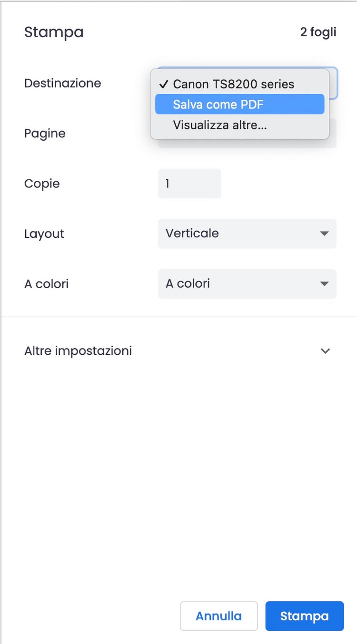This screenshot has width=357, height=644.
Task: Open the Verticale layout dropdown
Action: click(247, 234)
